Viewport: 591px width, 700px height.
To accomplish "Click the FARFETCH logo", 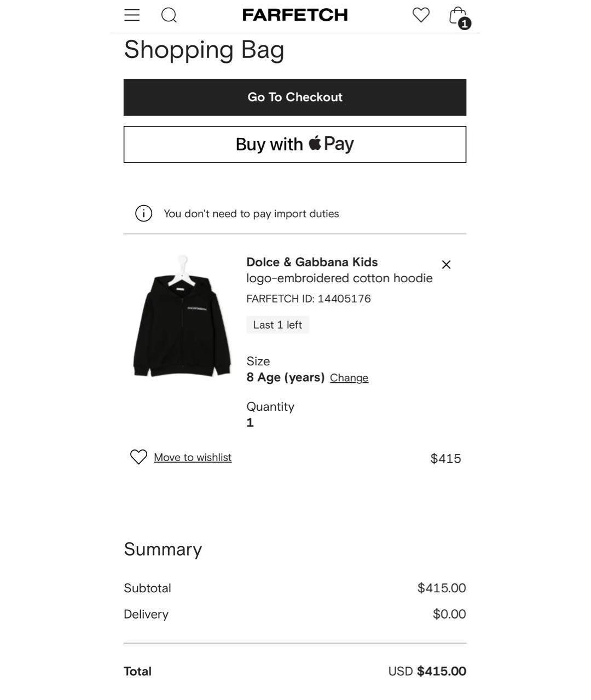I will (295, 15).
